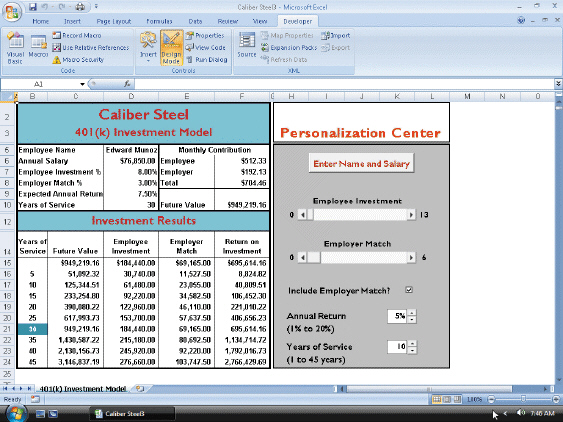563x422 pixels.
Task: Click Run Dialog
Action: (x=207, y=60)
